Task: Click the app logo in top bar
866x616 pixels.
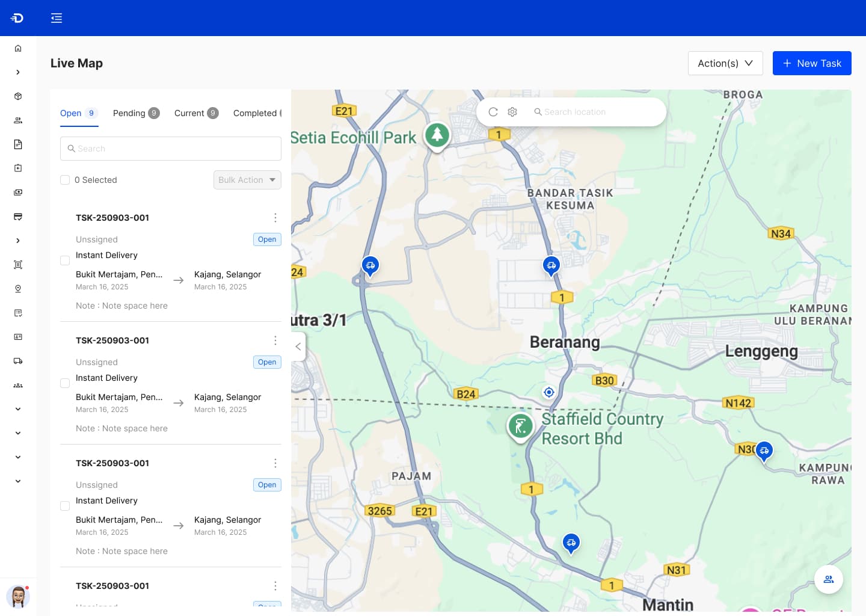Action: coord(17,18)
